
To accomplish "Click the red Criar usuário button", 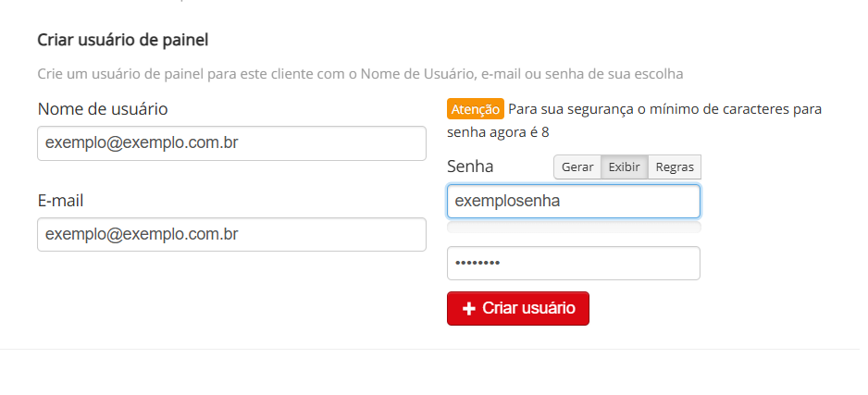I will pyautogui.click(x=517, y=309).
